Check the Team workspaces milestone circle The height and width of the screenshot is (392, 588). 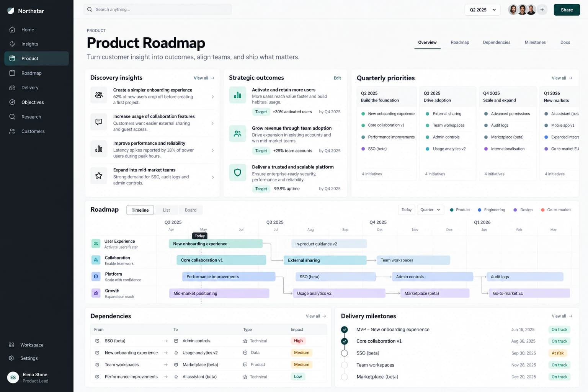345,365
